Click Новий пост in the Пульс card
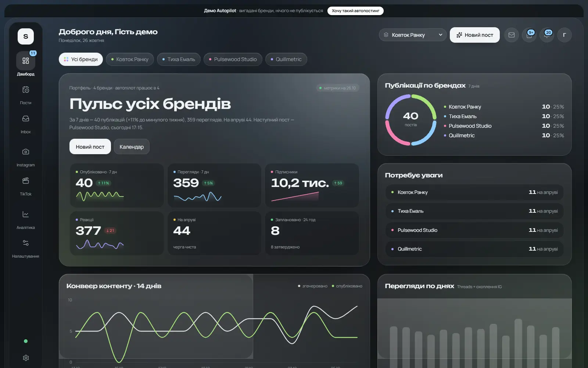588x368 pixels. (90, 146)
